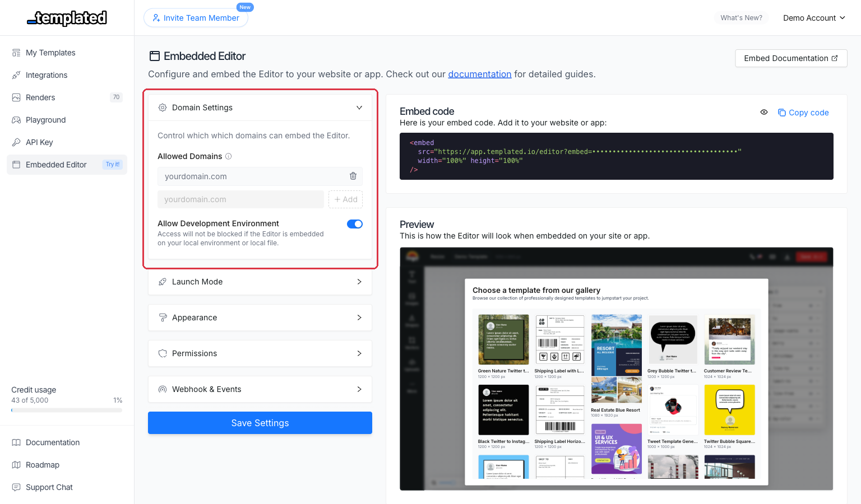Open Support Chat from sidebar
This screenshot has width=861, height=504.
pos(49,487)
